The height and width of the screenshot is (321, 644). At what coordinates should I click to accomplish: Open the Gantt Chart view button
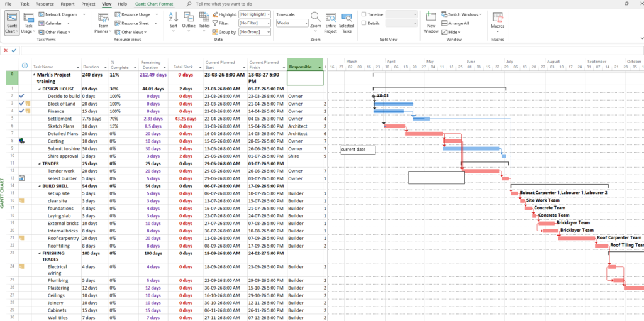11,23
